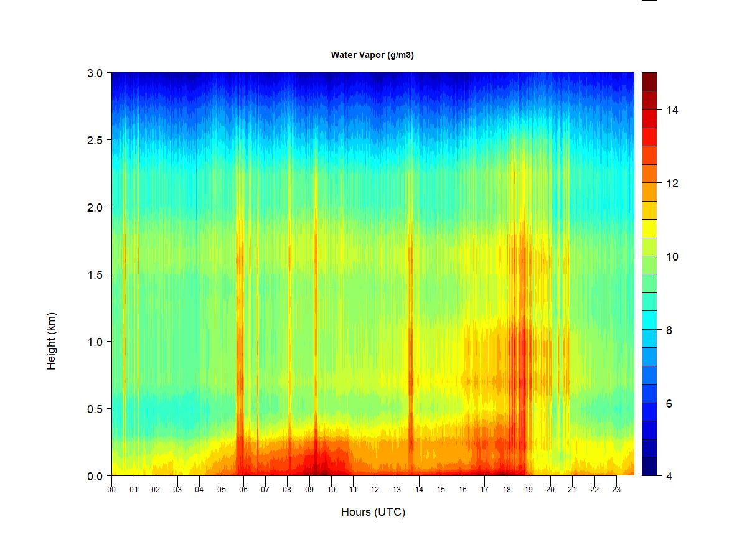Screen dimensions: 747x560
Task: Select the darkest blue swatch at colorbar bottom
Action: pos(649,467)
